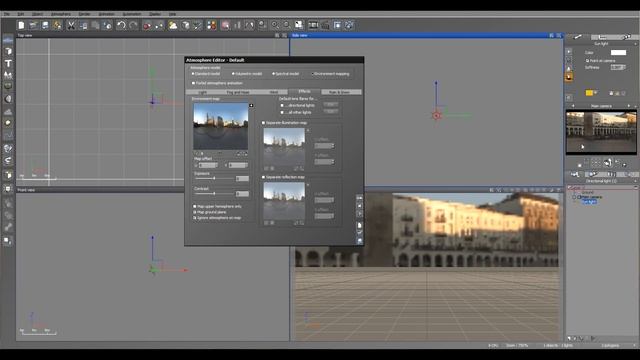Click the second magnifier zoom icon

287,25
